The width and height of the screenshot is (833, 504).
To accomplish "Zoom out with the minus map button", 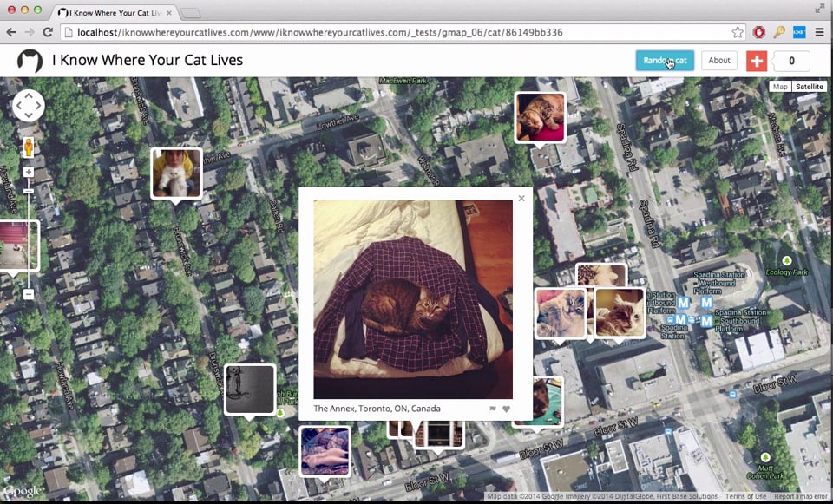I will point(29,294).
